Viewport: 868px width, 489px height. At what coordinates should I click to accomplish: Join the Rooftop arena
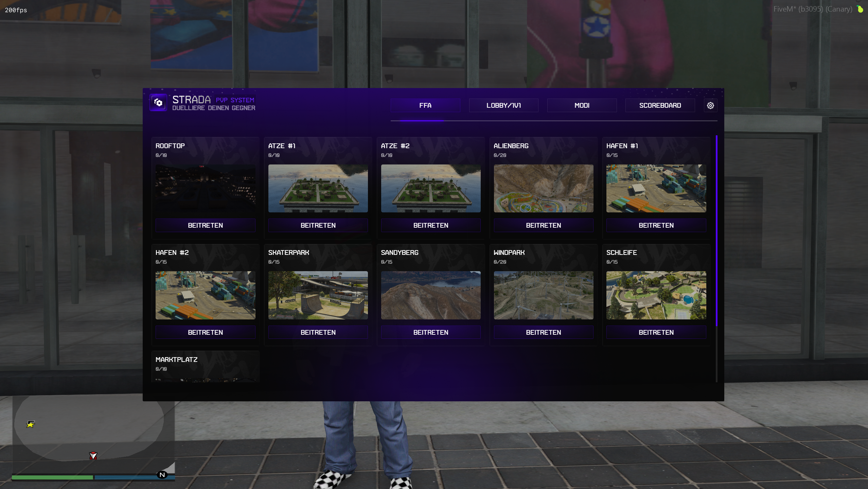tap(206, 225)
